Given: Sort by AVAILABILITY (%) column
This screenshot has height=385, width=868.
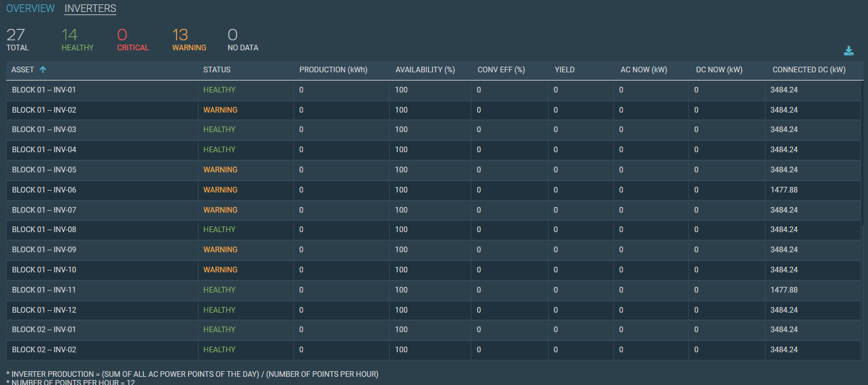Looking at the screenshot, I should [425, 70].
